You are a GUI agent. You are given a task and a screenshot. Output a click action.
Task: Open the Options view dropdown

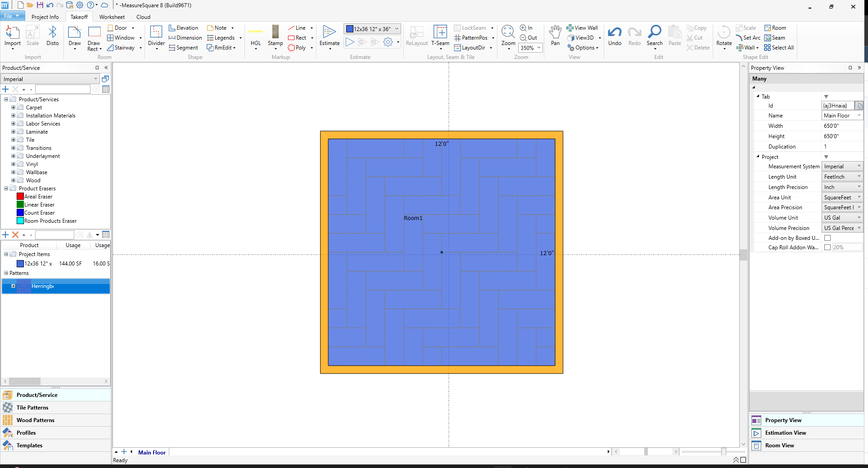pos(583,48)
